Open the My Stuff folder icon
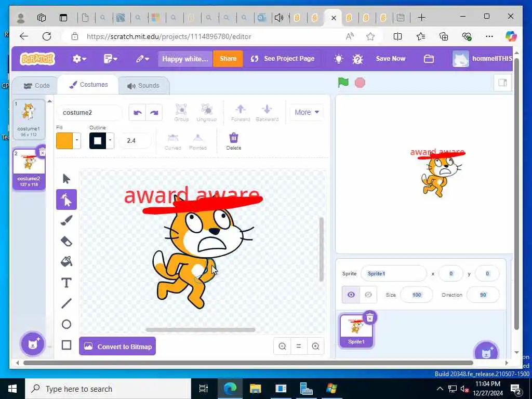 coord(429,59)
